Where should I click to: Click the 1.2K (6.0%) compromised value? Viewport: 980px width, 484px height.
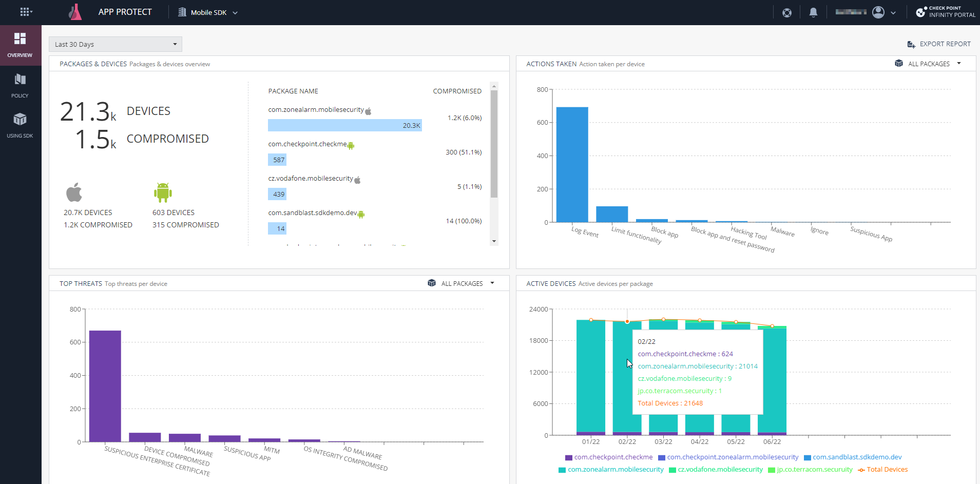[465, 118]
